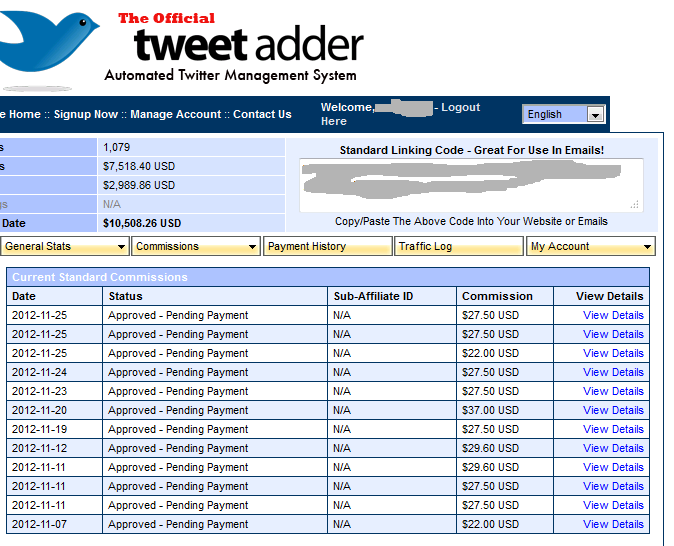Open the English language dropdown
The height and width of the screenshot is (546, 674).
[564, 114]
